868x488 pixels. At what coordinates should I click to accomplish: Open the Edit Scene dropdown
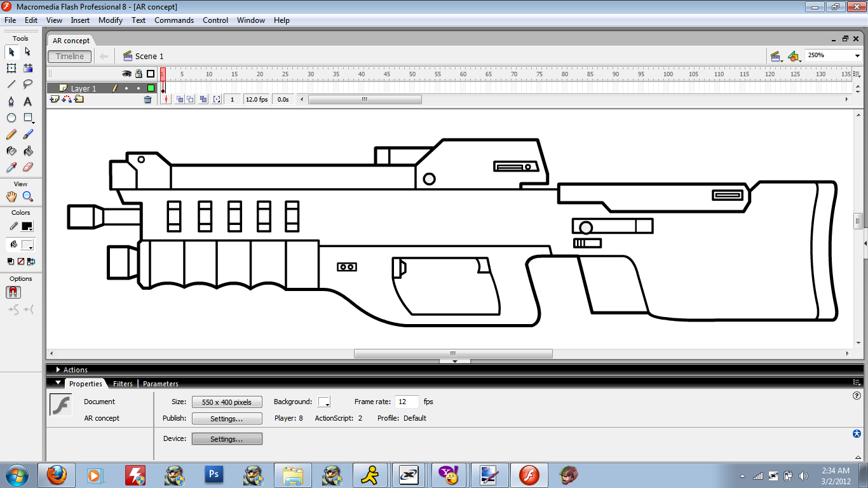775,57
